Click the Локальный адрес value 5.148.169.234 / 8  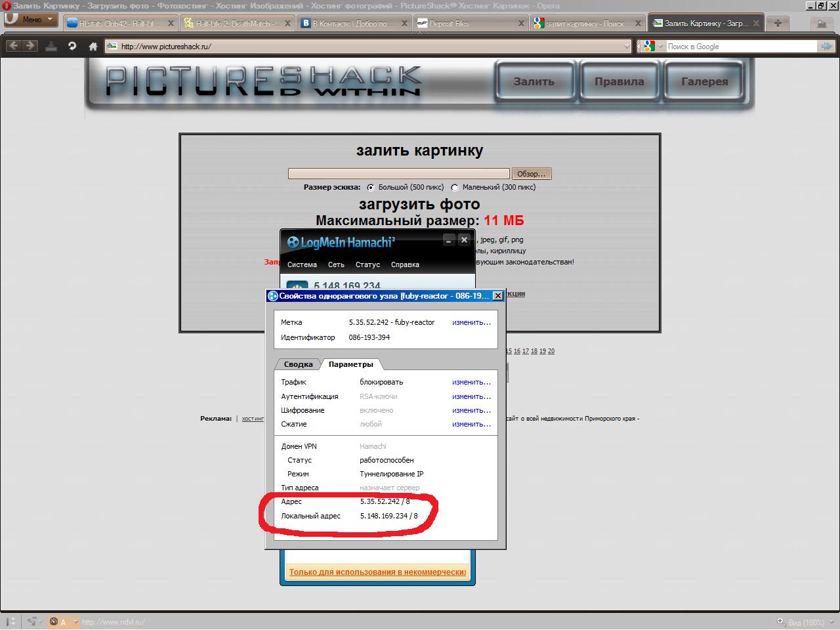tap(388, 516)
